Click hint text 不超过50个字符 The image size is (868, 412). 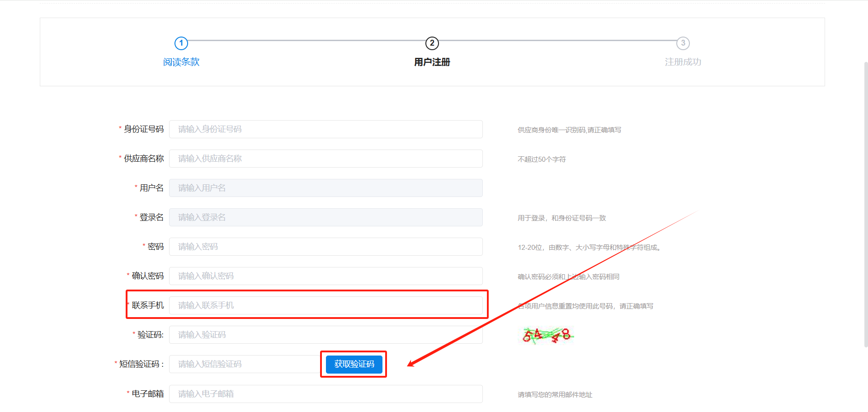click(x=542, y=159)
